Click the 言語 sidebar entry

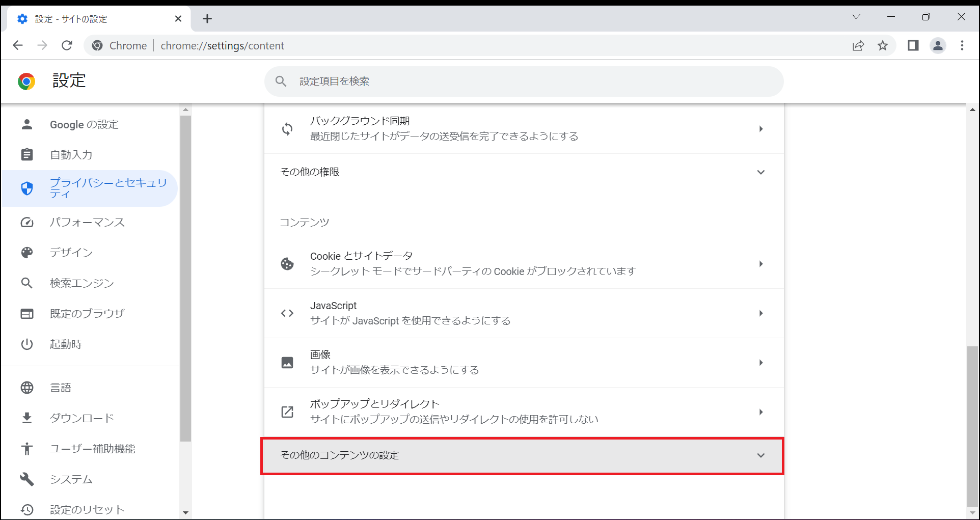point(61,387)
